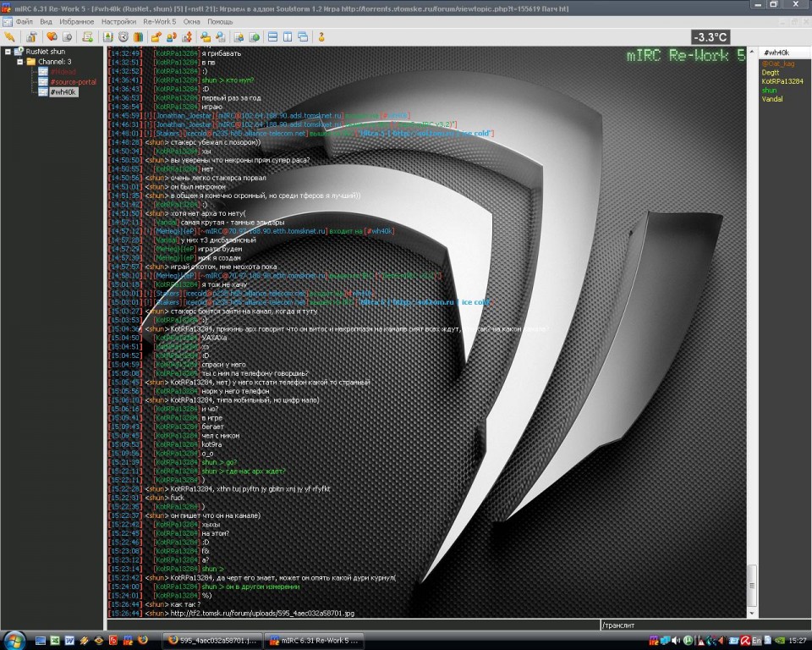This screenshot has width=812, height=650.
Task: Open the tf2.tomsk.ru uploads image link
Action: [x=262, y=614]
